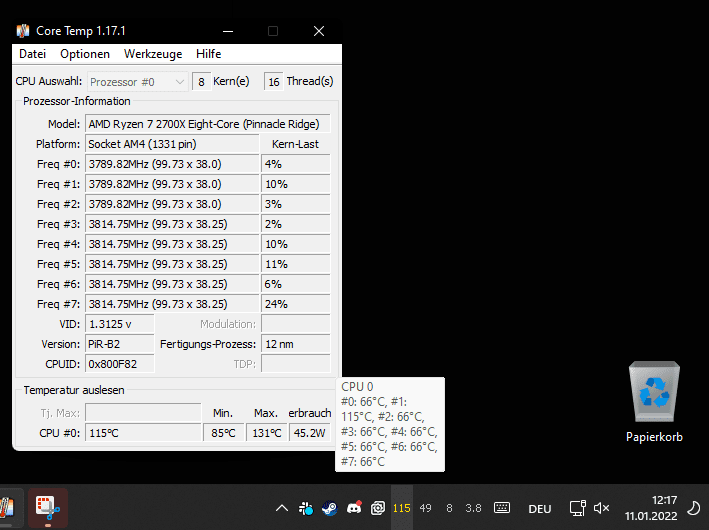709x530 pixels.
Task: Select the Freq #1 frequency value
Action: [172, 184]
